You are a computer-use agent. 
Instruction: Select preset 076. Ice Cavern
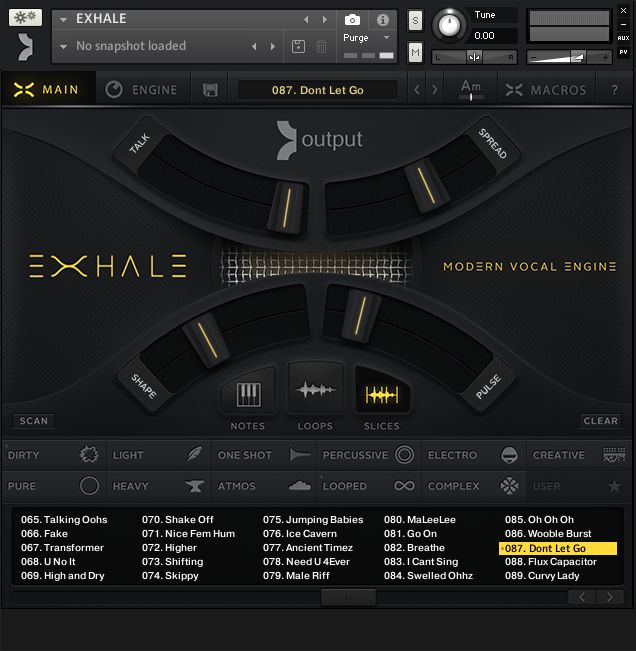point(300,534)
